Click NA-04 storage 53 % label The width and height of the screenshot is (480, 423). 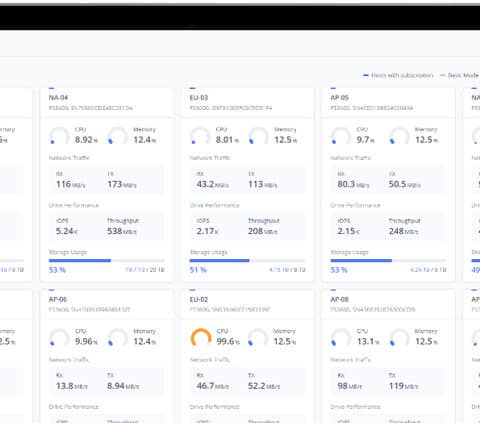pyautogui.click(x=57, y=270)
